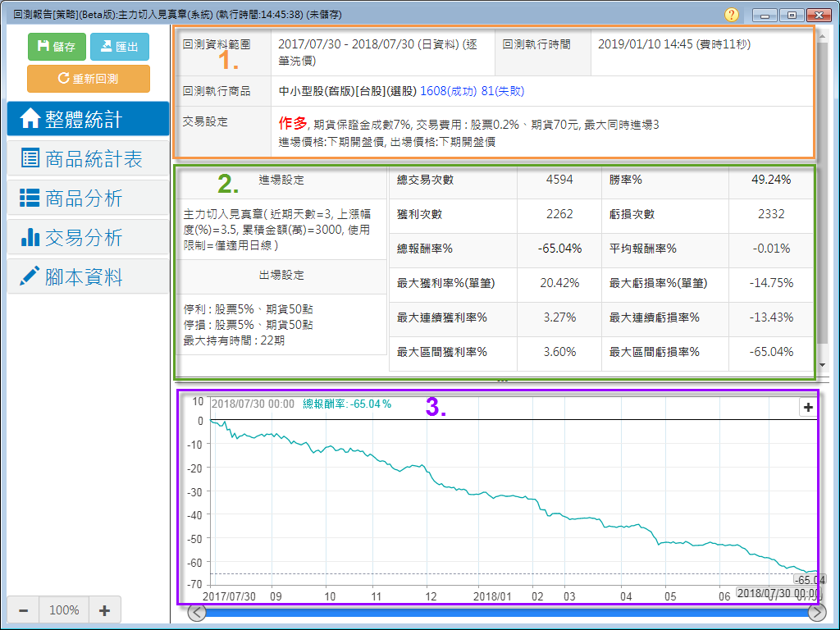Screen dimensions: 840x630
Task: Click the bar chart icon beside 交易分析
Action: tap(30, 238)
